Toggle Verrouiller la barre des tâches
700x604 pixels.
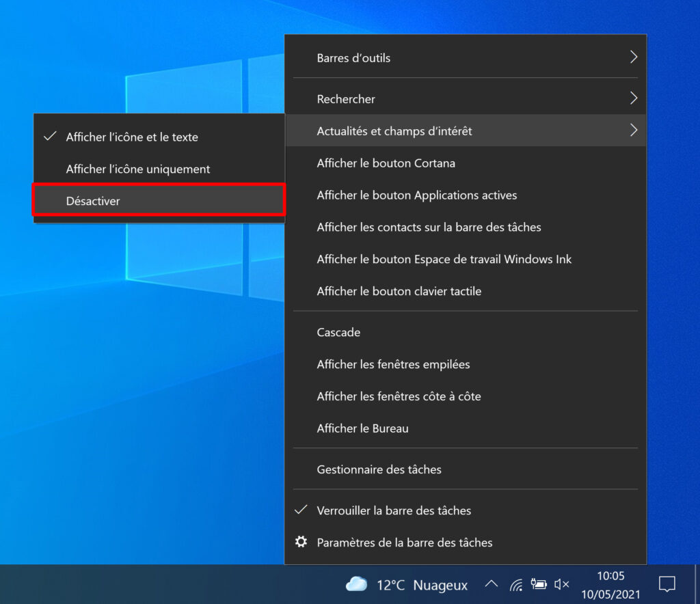coord(465,510)
